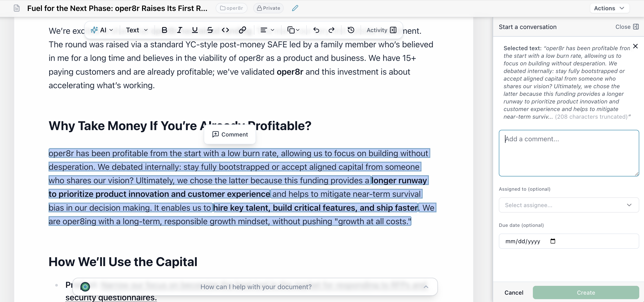Format selection as inline code

225,30
